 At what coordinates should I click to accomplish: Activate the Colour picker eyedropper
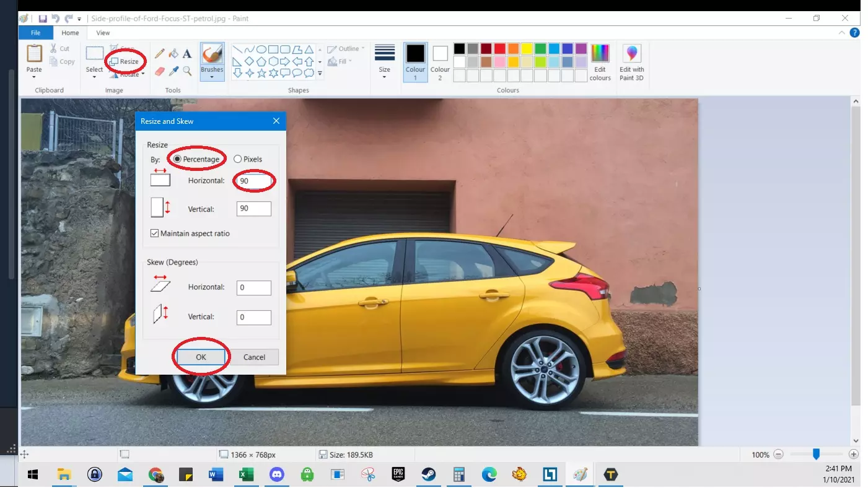pos(173,71)
